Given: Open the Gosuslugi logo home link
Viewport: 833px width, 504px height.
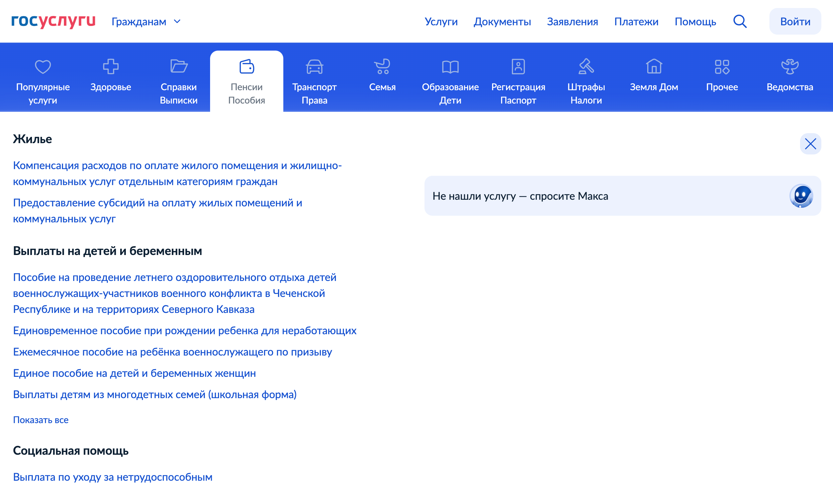Looking at the screenshot, I should pos(53,21).
